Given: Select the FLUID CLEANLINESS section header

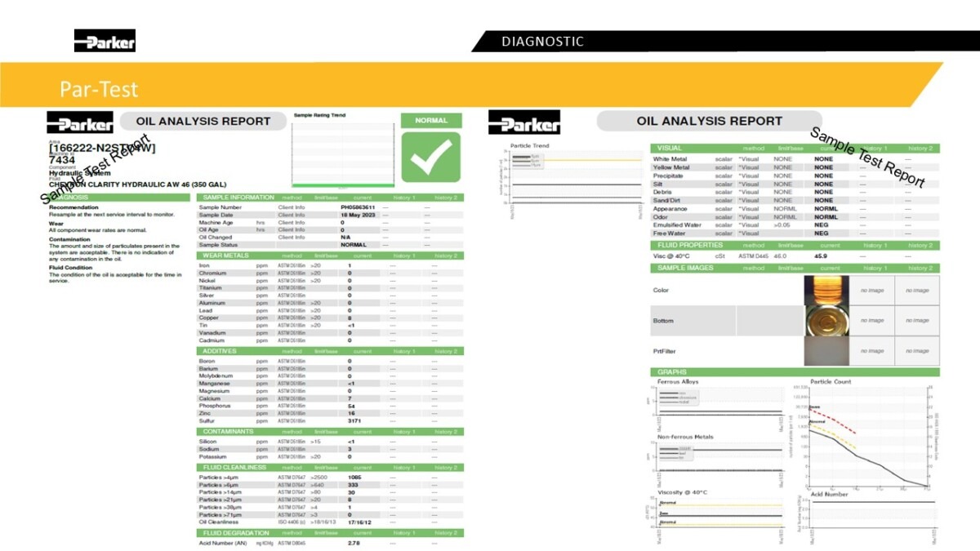Looking at the screenshot, I should pos(332,468).
